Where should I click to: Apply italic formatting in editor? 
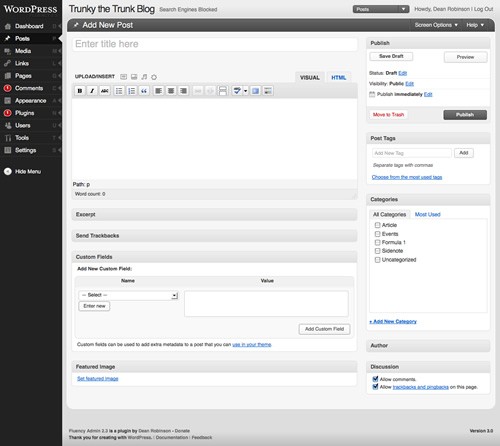[x=92, y=91]
